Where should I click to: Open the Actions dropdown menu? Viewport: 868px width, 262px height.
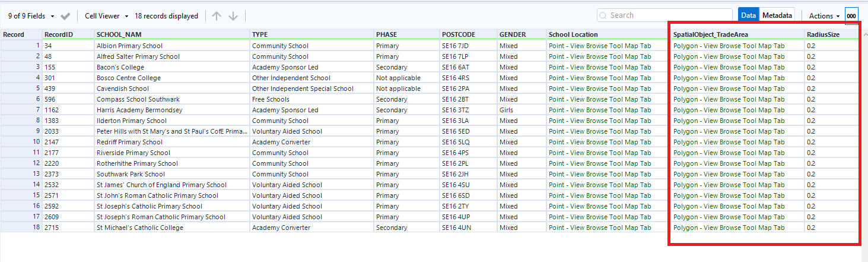pyautogui.click(x=824, y=16)
